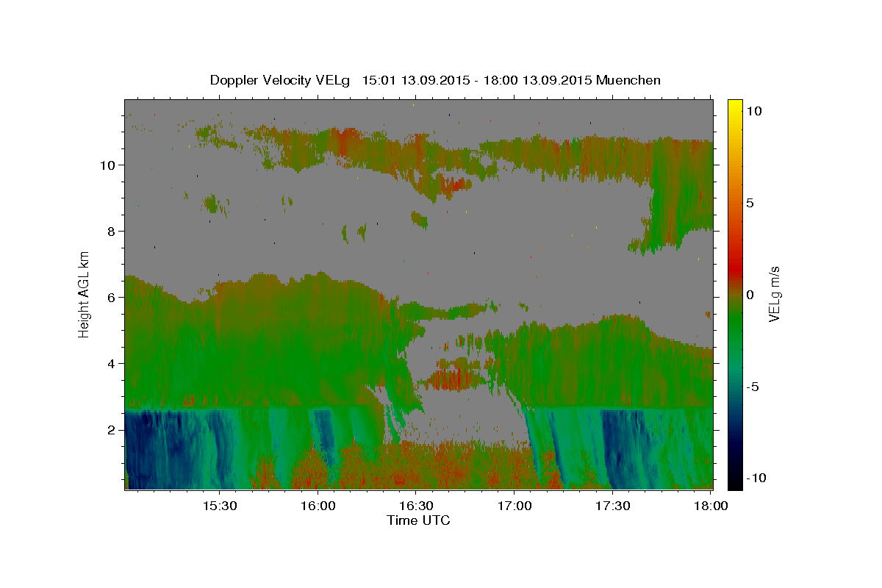
Task: Click the 'Time UTC' axis label
Action: pos(418,520)
